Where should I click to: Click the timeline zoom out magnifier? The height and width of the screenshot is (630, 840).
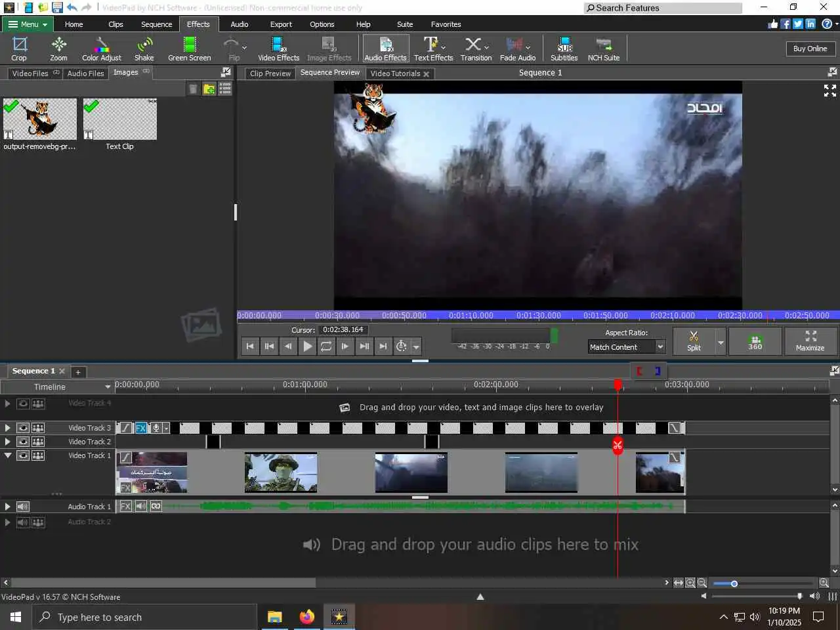(x=702, y=583)
